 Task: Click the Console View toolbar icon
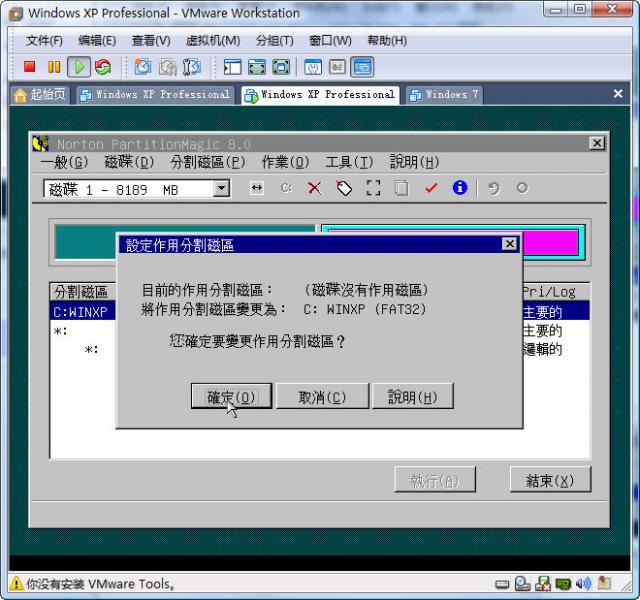362,67
